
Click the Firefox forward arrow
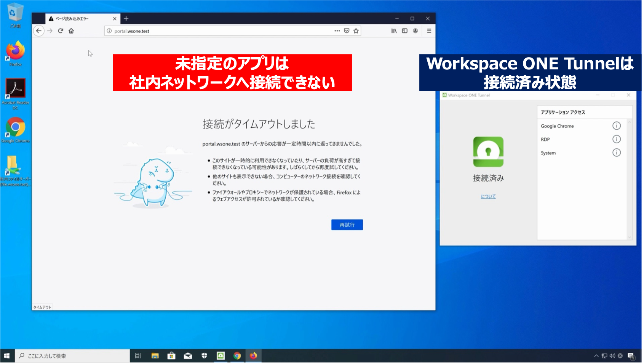[x=50, y=31]
